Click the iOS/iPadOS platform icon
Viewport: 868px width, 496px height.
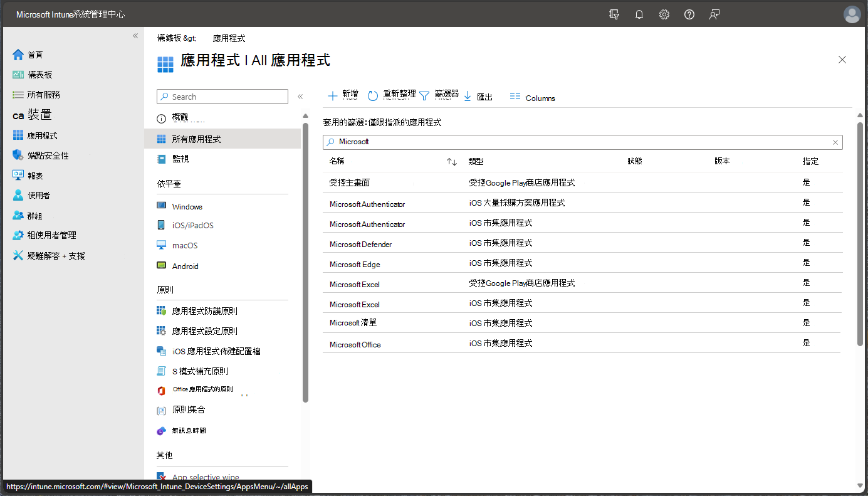tap(161, 225)
